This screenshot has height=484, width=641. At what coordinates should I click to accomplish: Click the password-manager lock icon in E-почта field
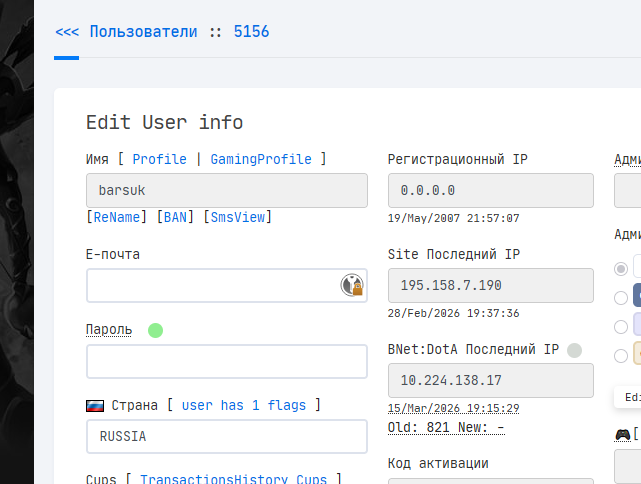(351, 285)
